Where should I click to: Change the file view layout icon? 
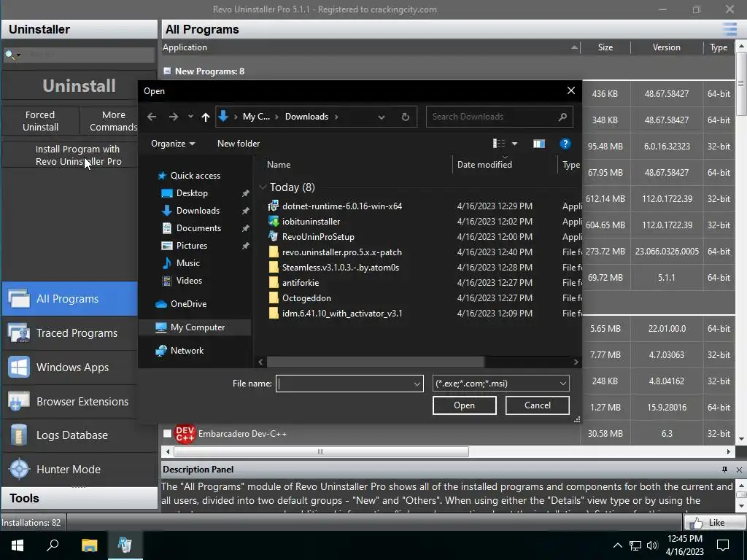[x=499, y=144]
